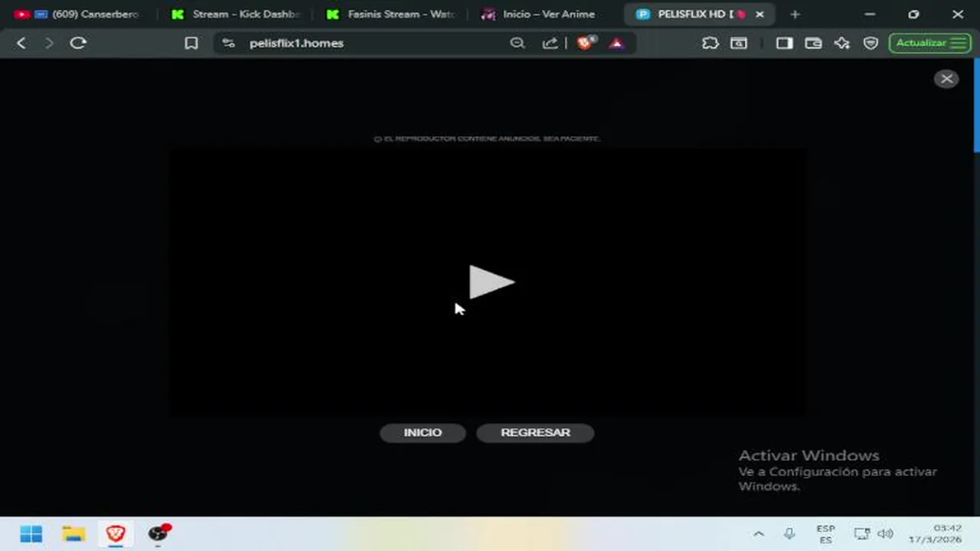Open Leo AI assistant icon
Screen dimensions: 980x551
click(842, 43)
